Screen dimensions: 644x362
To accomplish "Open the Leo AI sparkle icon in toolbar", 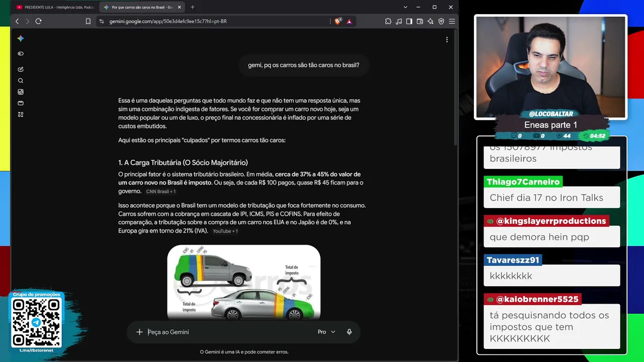I will pos(430,21).
